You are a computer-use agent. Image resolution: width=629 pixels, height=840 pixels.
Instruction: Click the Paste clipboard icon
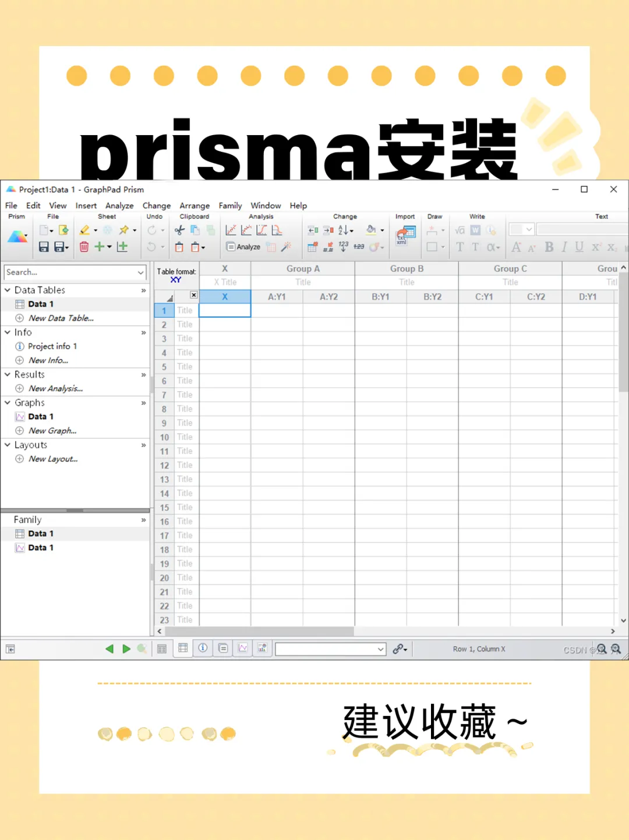pyautogui.click(x=179, y=247)
